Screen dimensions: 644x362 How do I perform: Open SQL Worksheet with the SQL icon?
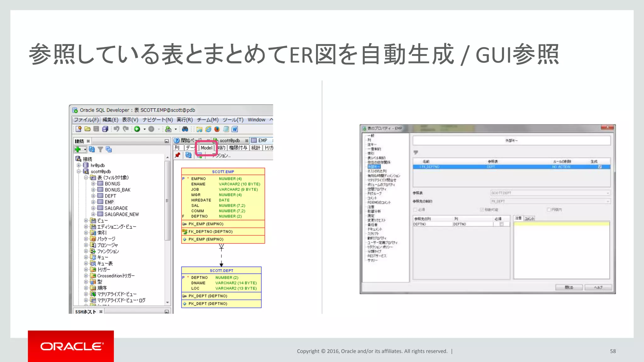[168, 129]
